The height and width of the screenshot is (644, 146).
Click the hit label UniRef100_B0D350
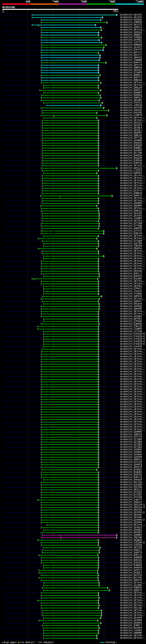pyautogui.click(x=131, y=113)
